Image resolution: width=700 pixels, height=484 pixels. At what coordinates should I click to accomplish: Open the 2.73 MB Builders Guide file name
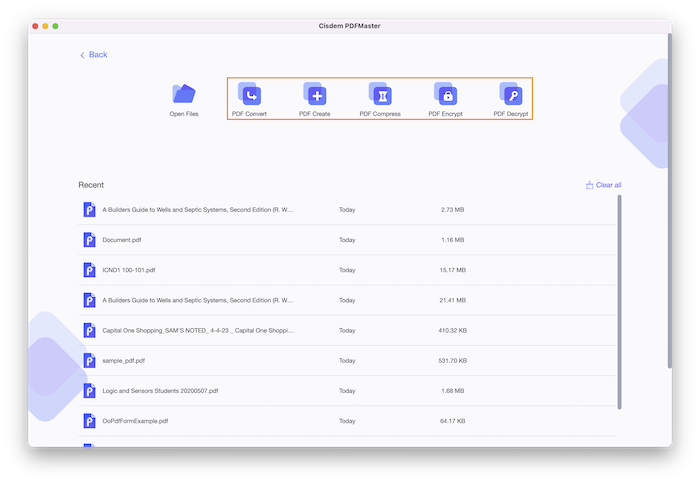(197, 209)
